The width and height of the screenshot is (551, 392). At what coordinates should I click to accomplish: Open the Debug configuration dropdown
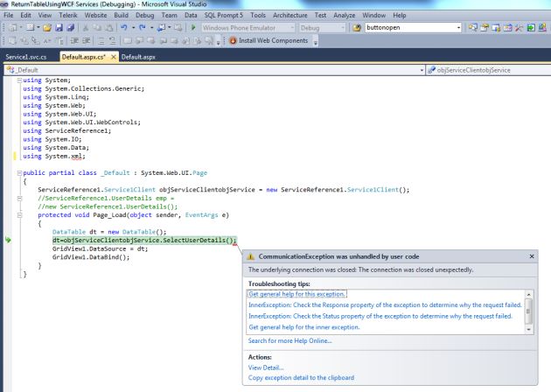(x=341, y=28)
